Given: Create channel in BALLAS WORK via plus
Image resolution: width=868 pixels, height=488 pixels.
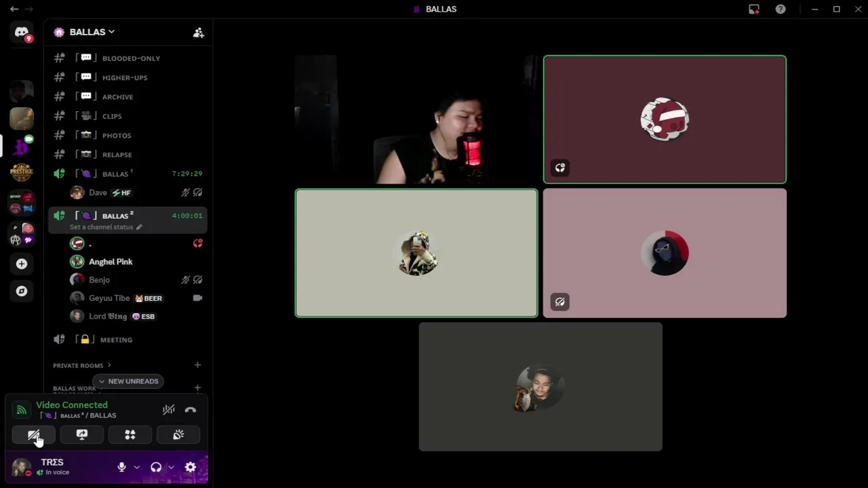Looking at the screenshot, I should [197, 388].
